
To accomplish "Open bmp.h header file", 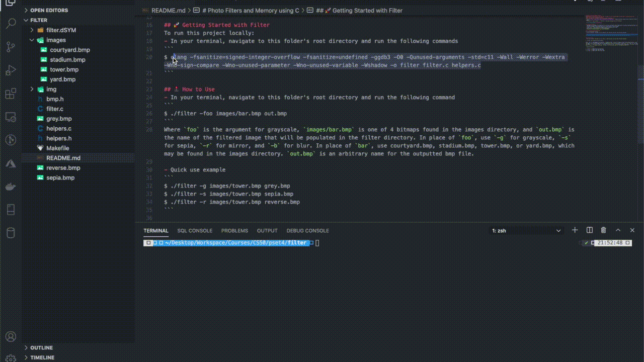I will click(55, 99).
